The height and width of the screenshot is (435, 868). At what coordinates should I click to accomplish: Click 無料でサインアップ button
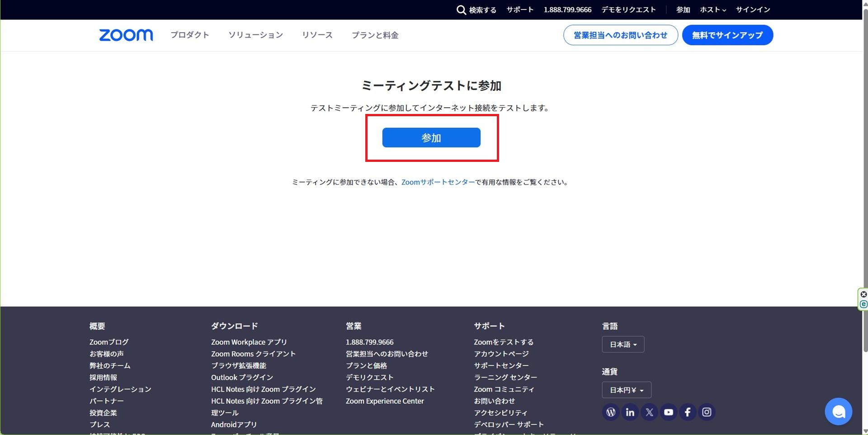(x=727, y=35)
